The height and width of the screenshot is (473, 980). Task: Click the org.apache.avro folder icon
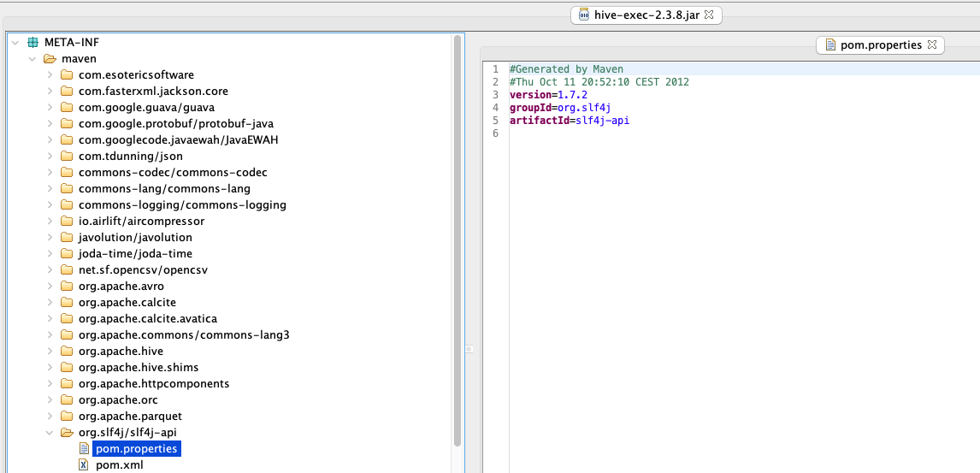click(67, 287)
